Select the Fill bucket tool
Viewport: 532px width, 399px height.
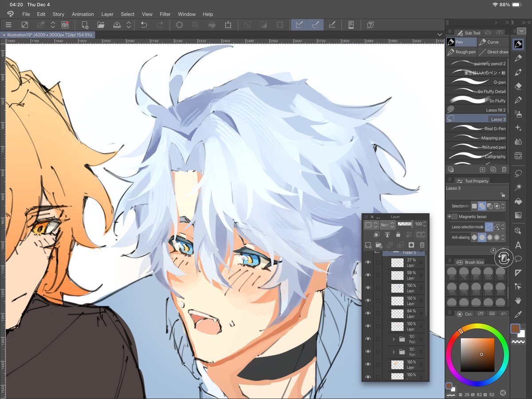click(x=518, y=201)
